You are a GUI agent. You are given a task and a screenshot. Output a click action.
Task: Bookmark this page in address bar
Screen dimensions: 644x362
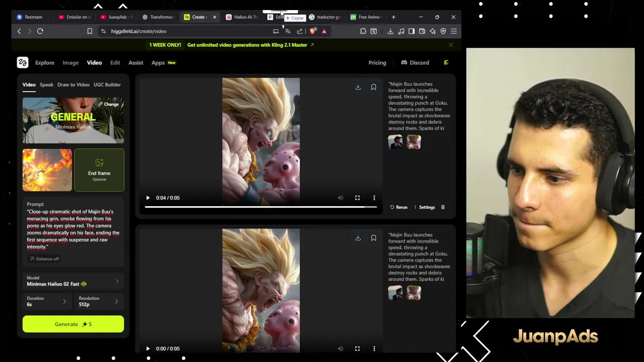[x=90, y=31]
